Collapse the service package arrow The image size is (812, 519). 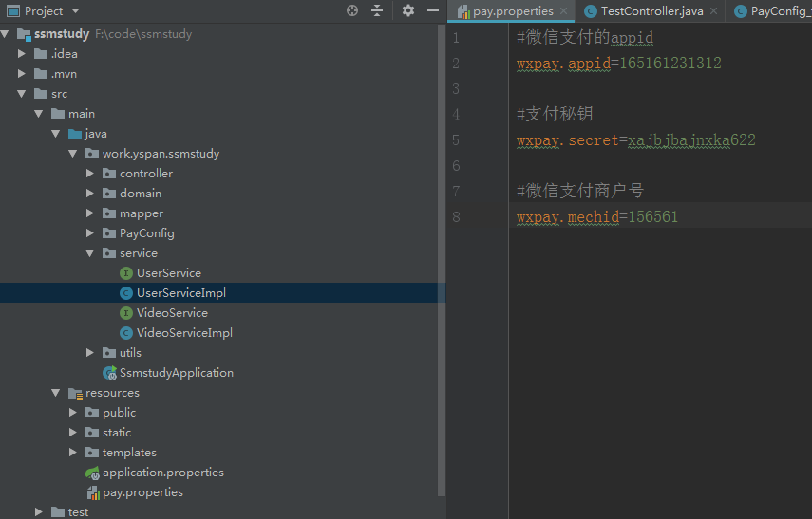[x=90, y=253]
